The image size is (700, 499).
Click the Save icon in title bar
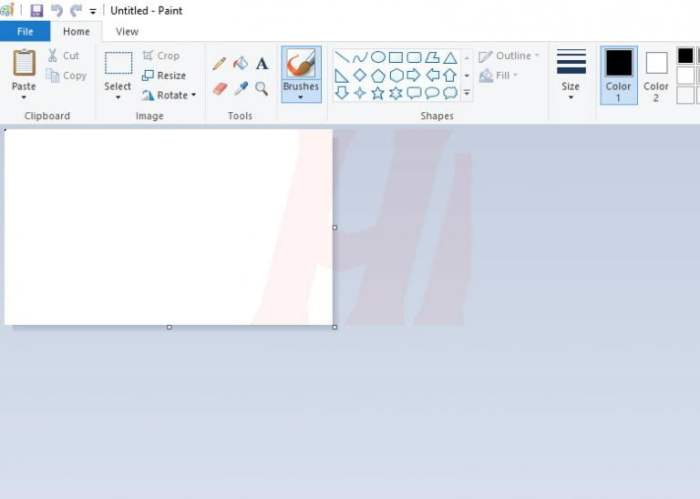[x=37, y=10]
